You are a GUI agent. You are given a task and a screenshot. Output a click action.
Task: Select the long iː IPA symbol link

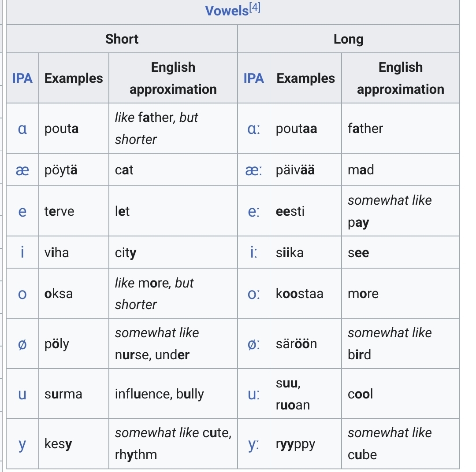pos(253,252)
